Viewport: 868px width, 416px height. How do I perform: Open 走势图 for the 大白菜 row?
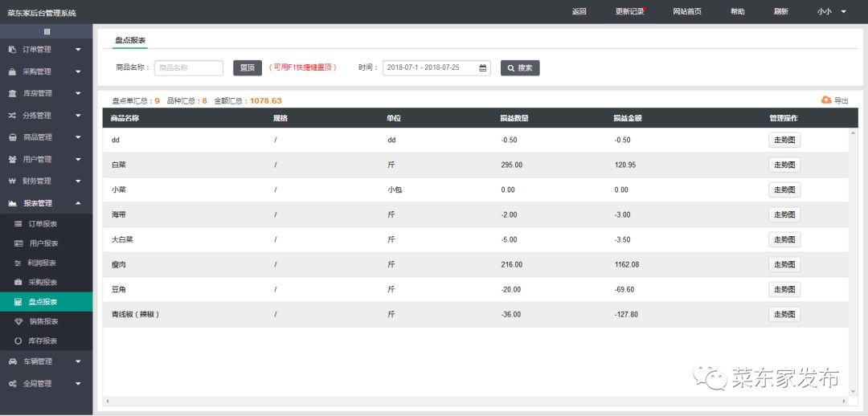pyautogui.click(x=784, y=239)
